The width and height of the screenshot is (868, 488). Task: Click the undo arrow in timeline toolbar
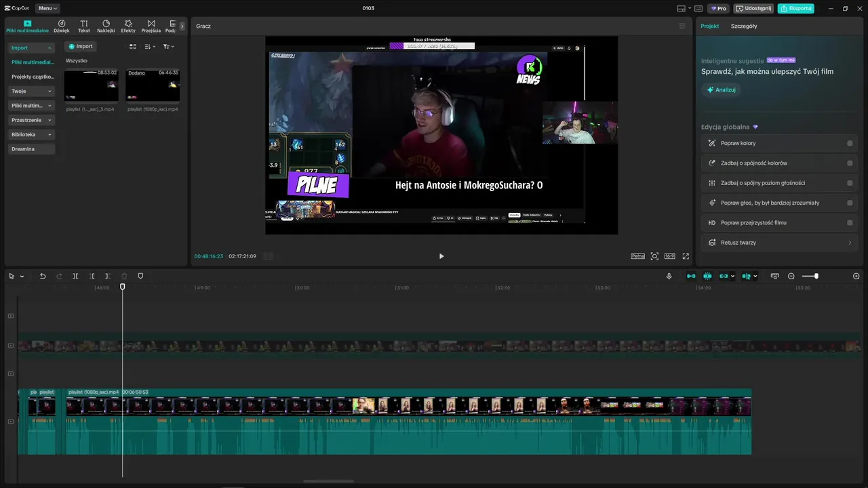click(x=43, y=276)
